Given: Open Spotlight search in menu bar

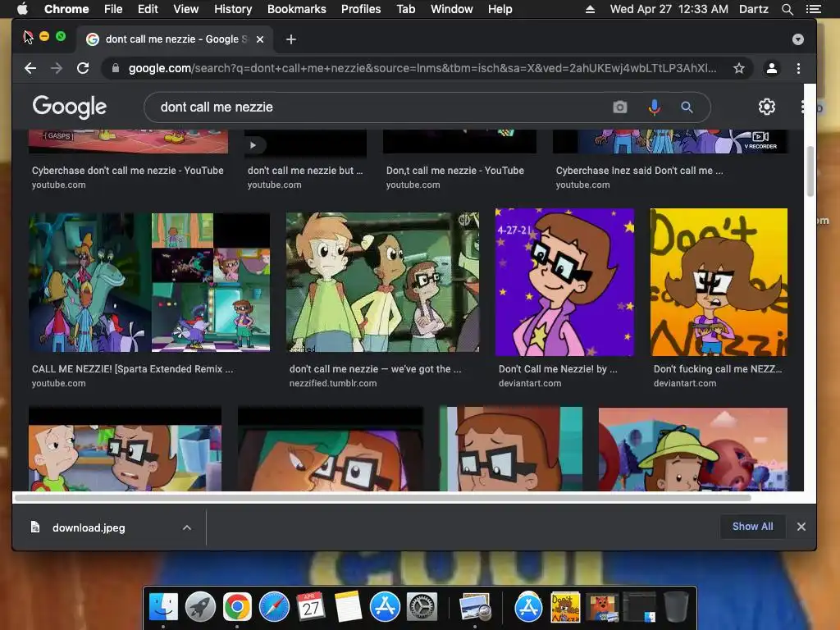Looking at the screenshot, I should pyautogui.click(x=787, y=9).
